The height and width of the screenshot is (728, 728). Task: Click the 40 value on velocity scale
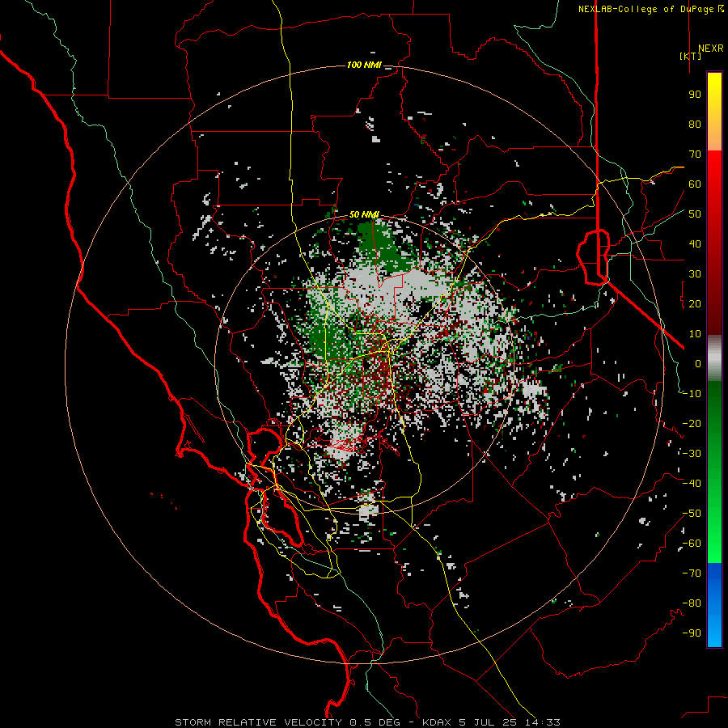pyautogui.click(x=695, y=244)
